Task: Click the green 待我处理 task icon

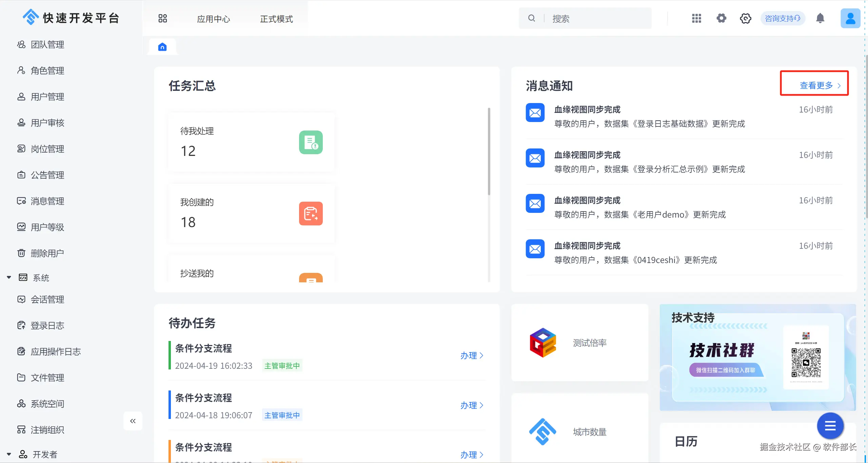Action: [311, 142]
